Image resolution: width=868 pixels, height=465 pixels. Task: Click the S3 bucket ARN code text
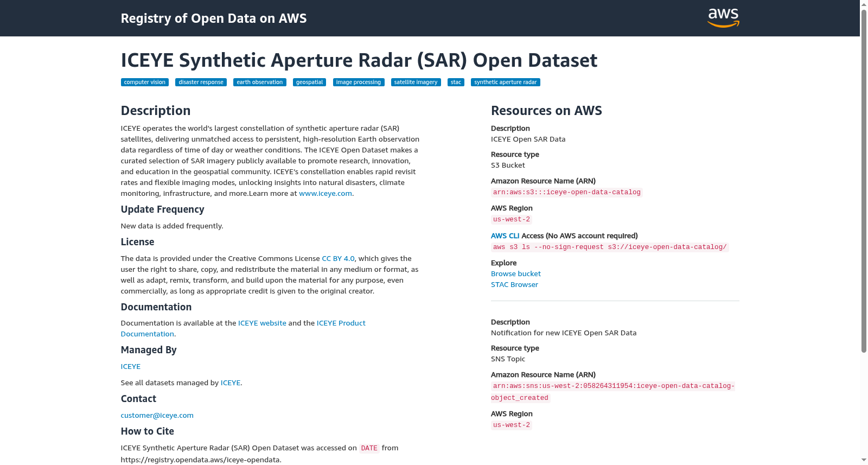tap(567, 193)
